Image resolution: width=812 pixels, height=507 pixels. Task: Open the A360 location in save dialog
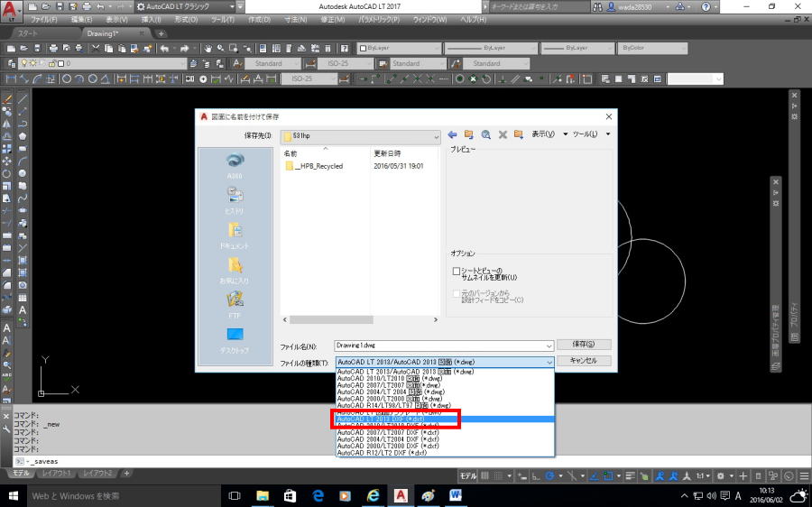[235, 166]
